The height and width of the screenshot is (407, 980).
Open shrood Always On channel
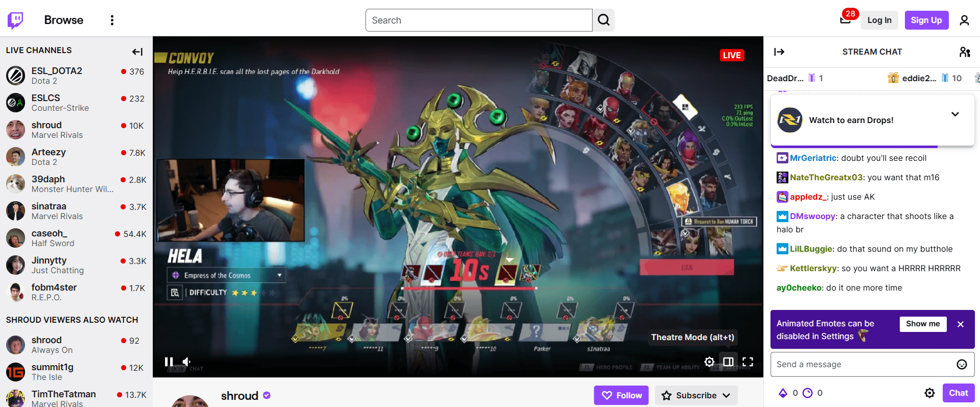coord(76,345)
